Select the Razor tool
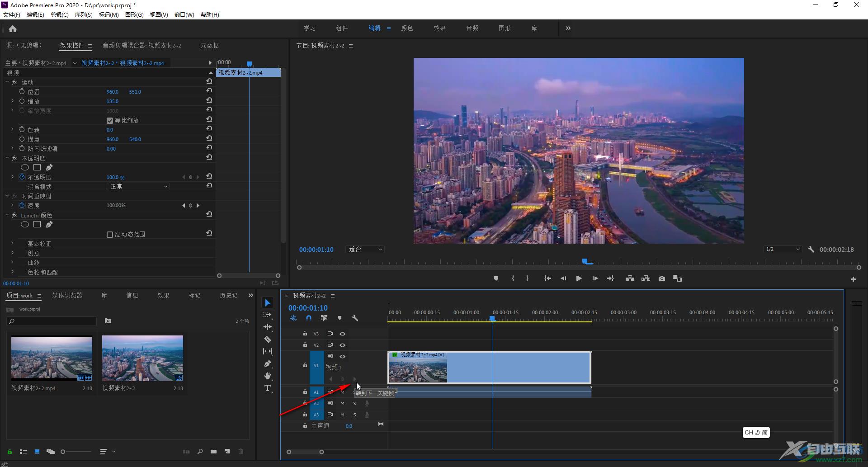The height and width of the screenshot is (467, 868). pyautogui.click(x=268, y=339)
